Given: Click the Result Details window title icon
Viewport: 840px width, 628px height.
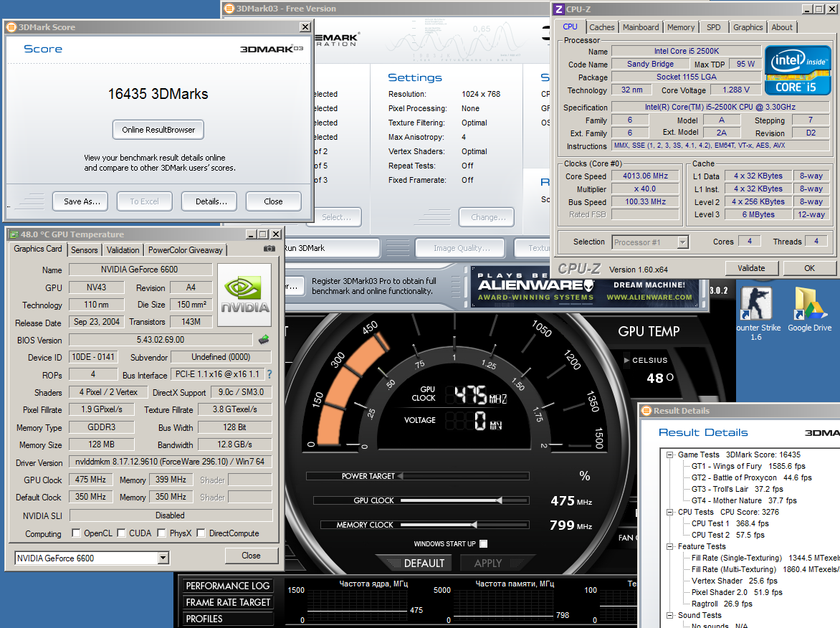Looking at the screenshot, I should pyautogui.click(x=646, y=411).
